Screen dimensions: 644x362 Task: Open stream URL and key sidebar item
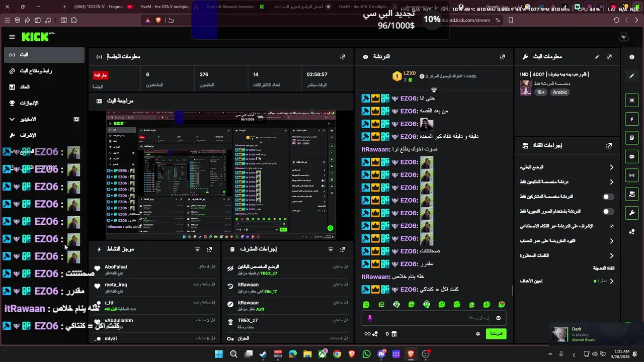pyautogui.click(x=44, y=71)
